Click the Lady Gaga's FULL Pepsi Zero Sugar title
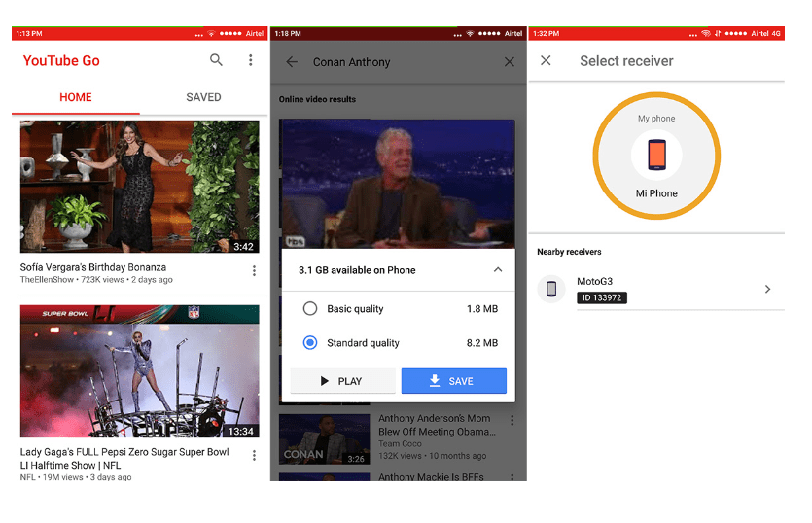 coord(124,458)
